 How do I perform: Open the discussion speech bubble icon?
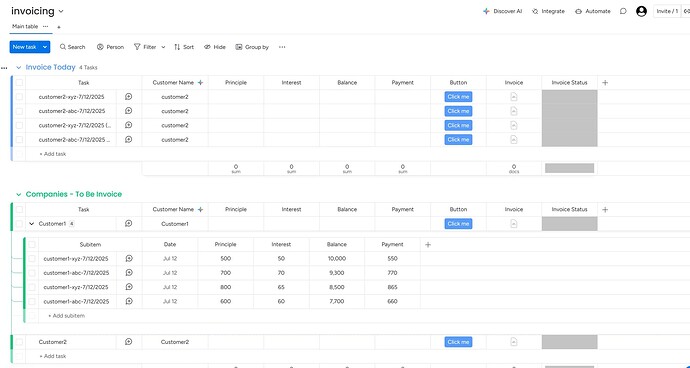[x=623, y=11]
